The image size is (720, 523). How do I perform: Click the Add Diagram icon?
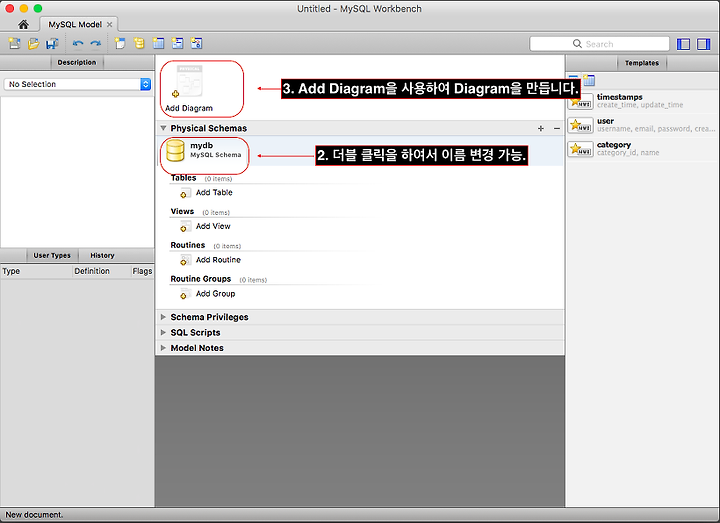(x=189, y=83)
